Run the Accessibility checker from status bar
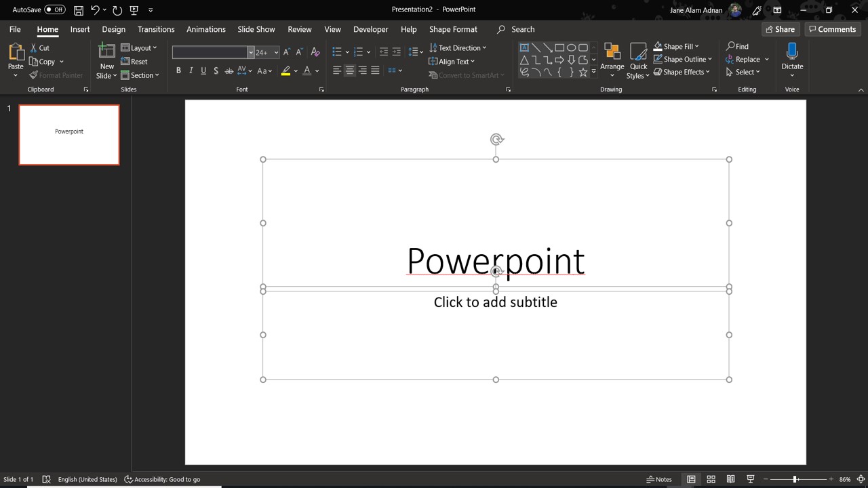Image resolution: width=868 pixels, height=488 pixels. click(163, 479)
